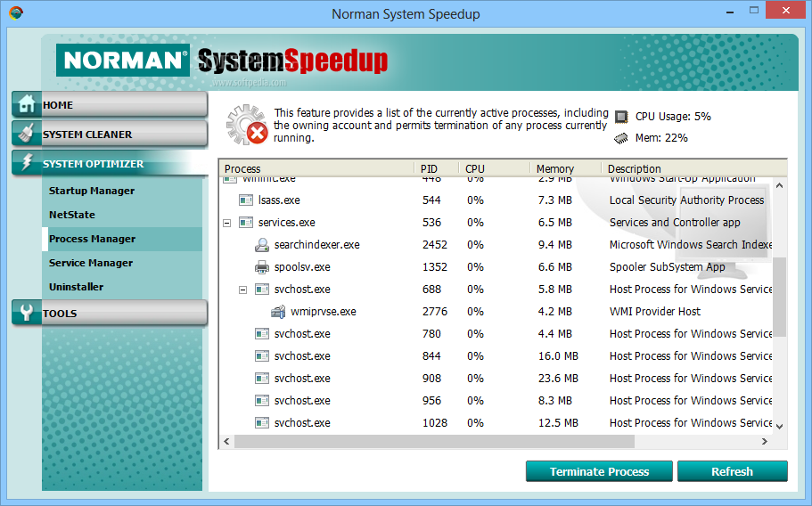Select the wmiprvse.exe row name
Screen dimensions: 812x506
point(324,312)
